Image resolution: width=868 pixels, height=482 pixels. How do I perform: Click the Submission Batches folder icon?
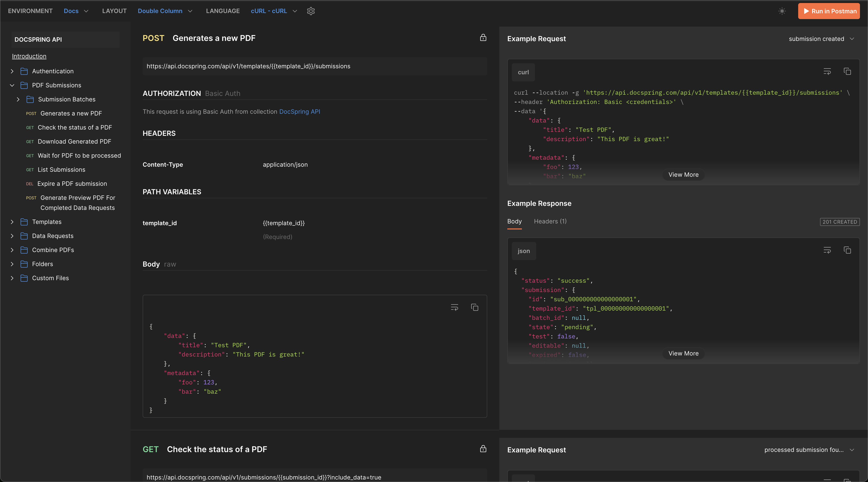pos(30,99)
